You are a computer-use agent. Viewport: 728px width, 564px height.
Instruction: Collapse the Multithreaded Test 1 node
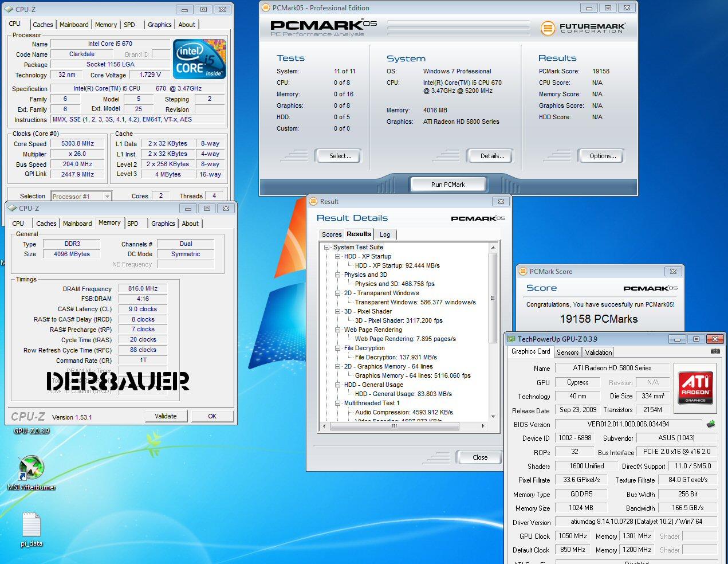[x=338, y=403]
